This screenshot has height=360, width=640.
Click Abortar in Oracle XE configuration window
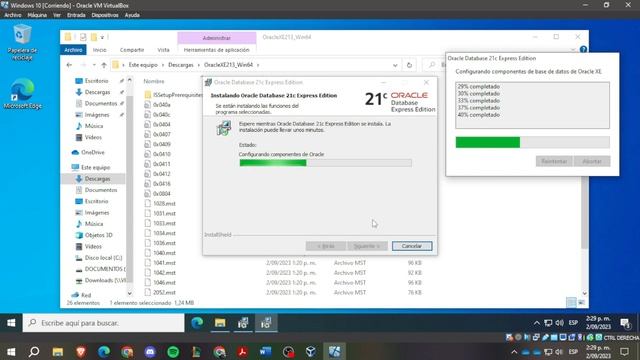point(592,161)
